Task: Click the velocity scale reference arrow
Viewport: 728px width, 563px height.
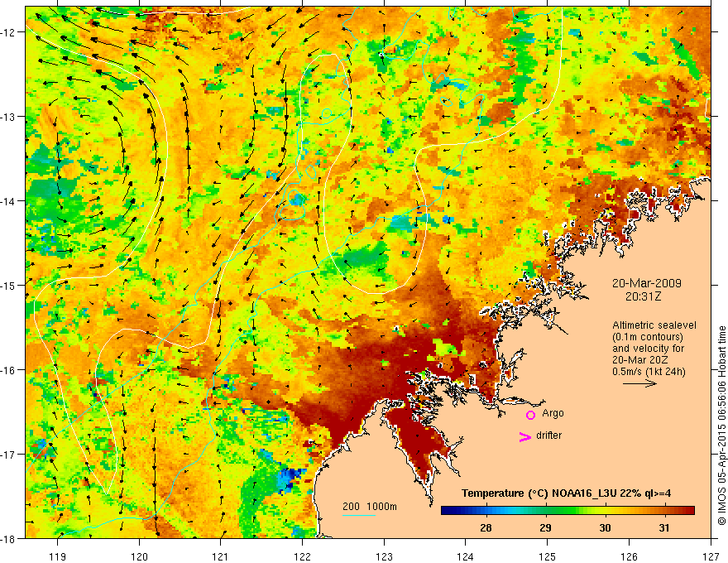Action: click(639, 383)
